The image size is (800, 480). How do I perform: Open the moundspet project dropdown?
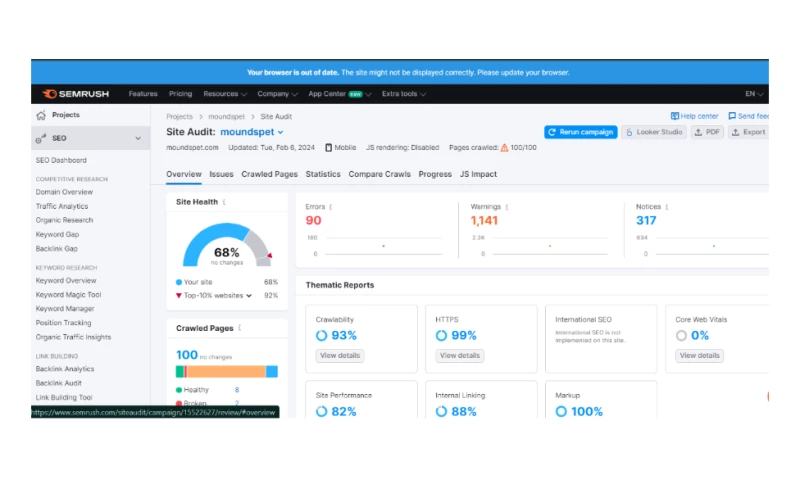point(280,132)
